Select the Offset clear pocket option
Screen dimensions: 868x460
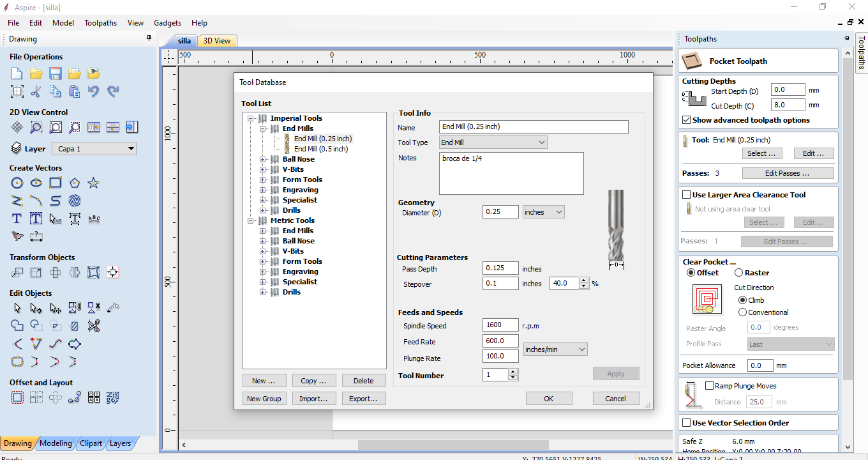691,273
